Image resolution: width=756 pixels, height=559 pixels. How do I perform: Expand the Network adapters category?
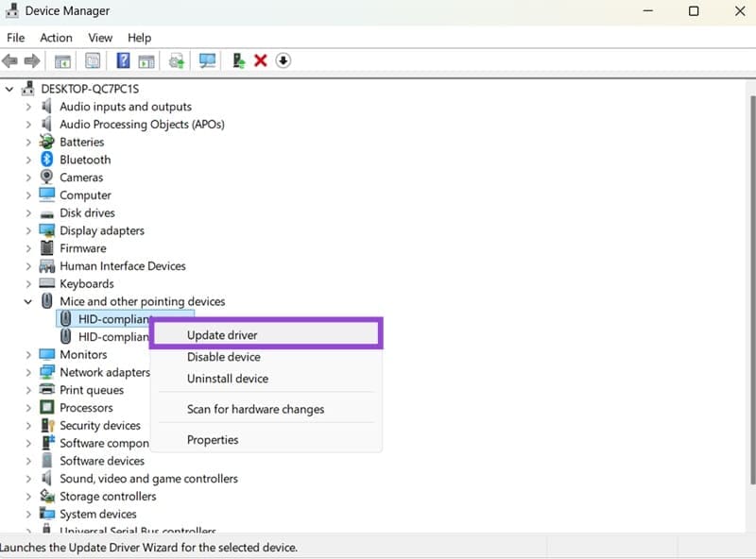[x=28, y=372]
